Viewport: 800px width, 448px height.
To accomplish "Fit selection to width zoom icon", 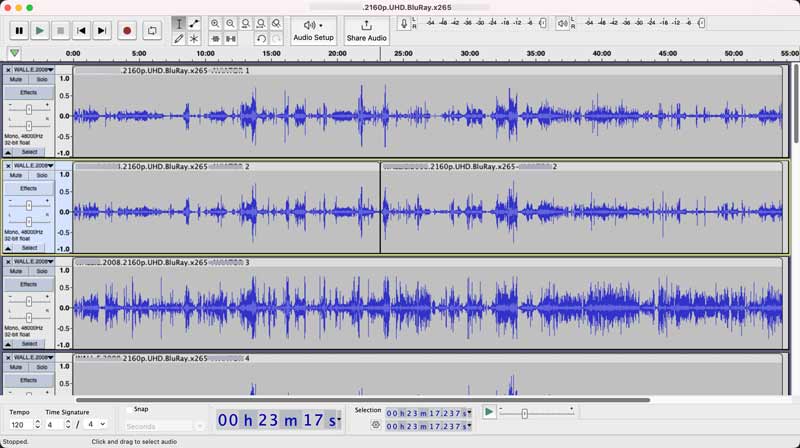I will (245, 23).
